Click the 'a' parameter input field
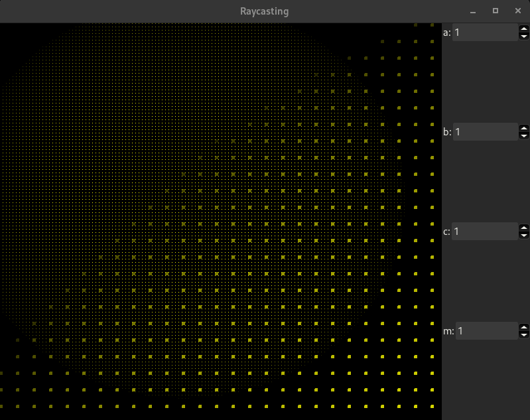Screen dimensions: 530x420 click(x=485, y=33)
